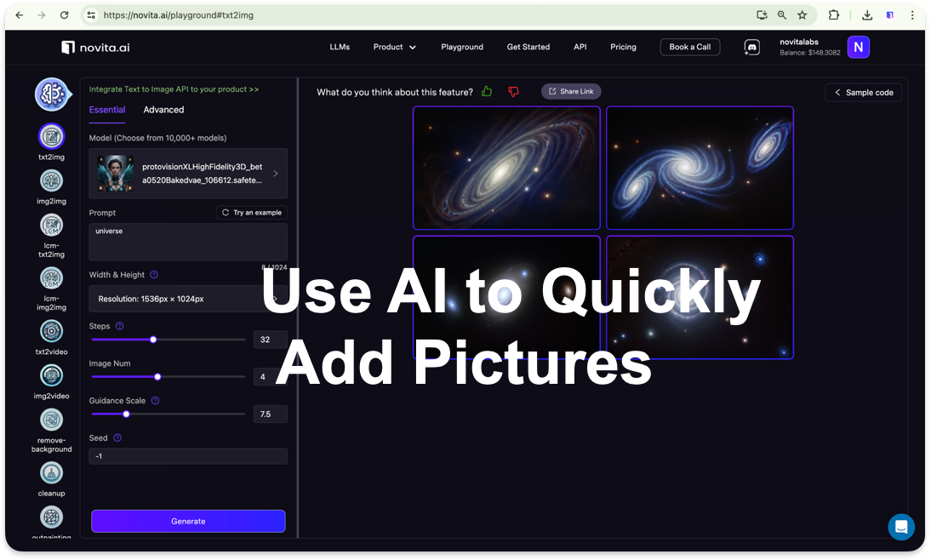Viewport: 931px width, 560px height.
Task: Click the Steps value box showing 32
Action: pyautogui.click(x=270, y=340)
